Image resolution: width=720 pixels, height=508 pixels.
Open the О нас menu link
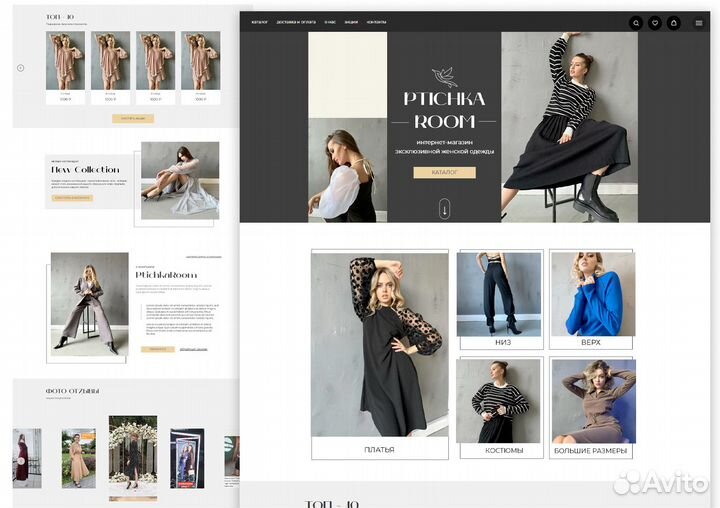click(329, 22)
